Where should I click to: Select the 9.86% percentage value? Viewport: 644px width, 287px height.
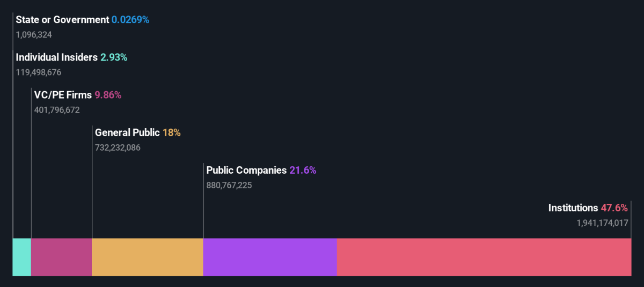pyautogui.click(x=108, y=95)
